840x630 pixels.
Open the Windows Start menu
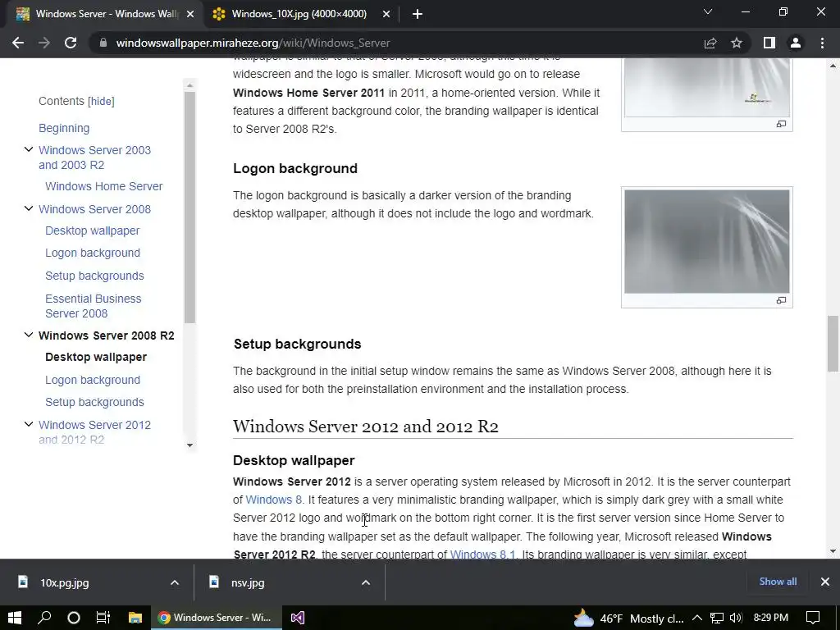15,618
